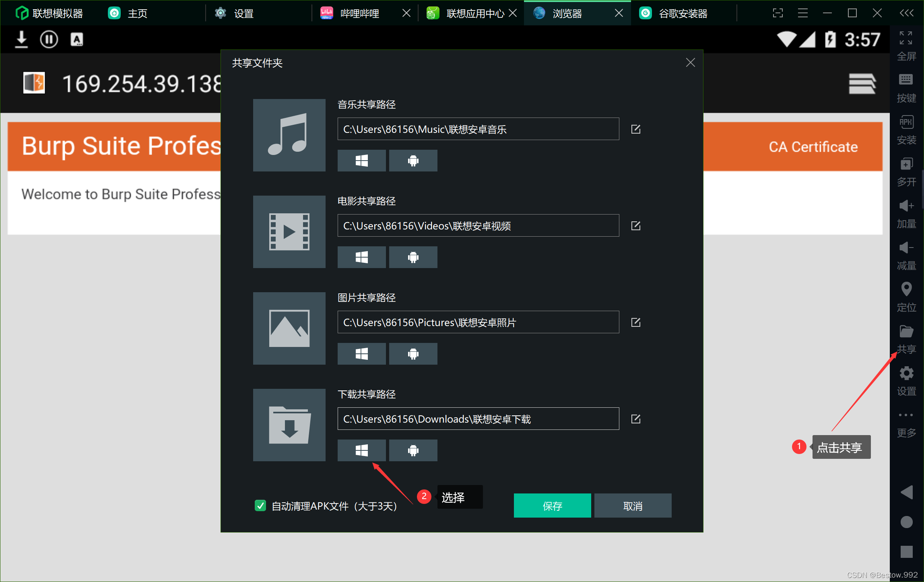Click the screenshot frame icon in title bar
The height and width of the screenshot is (582, 924).
(x=778, y=13)
